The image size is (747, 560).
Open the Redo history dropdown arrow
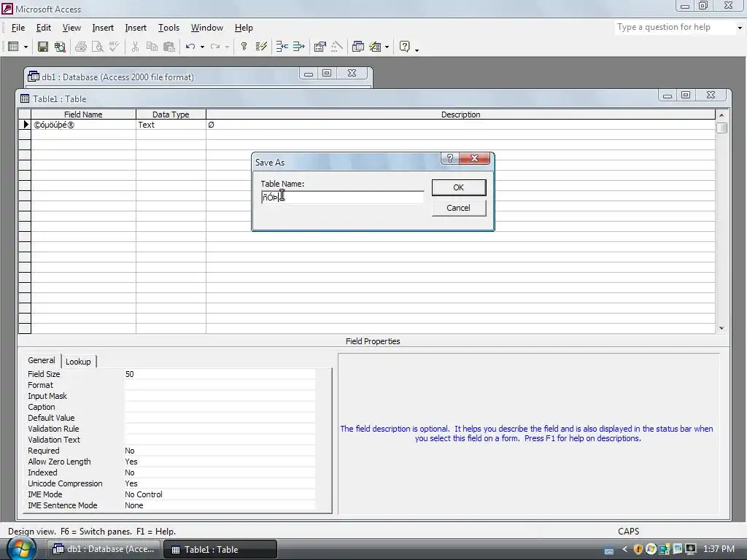pyautogui.click(x=228, y=47)
